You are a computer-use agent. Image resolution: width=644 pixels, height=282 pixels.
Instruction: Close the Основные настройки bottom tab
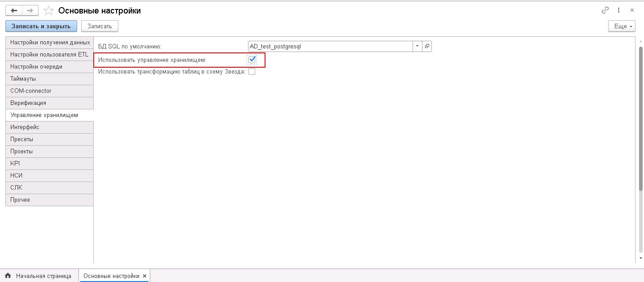coord(144,276)
